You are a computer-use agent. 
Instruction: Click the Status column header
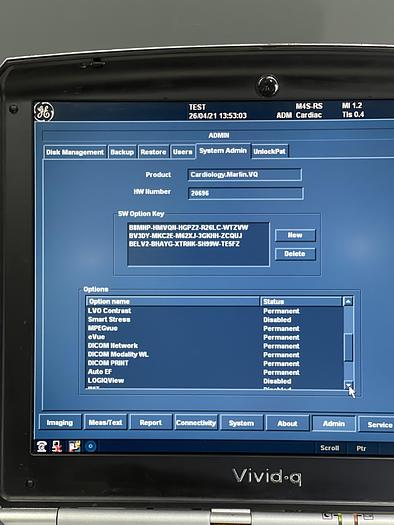301,301
